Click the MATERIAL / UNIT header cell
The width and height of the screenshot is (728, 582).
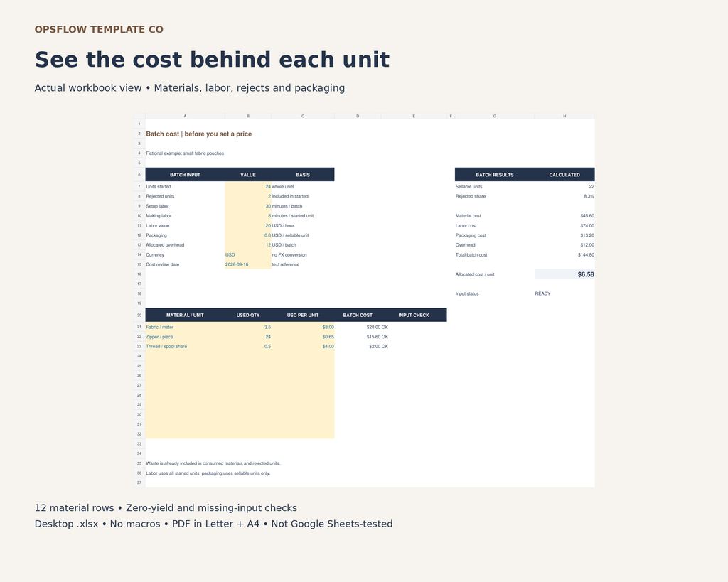pyautogui.click(x=185, y=315)
